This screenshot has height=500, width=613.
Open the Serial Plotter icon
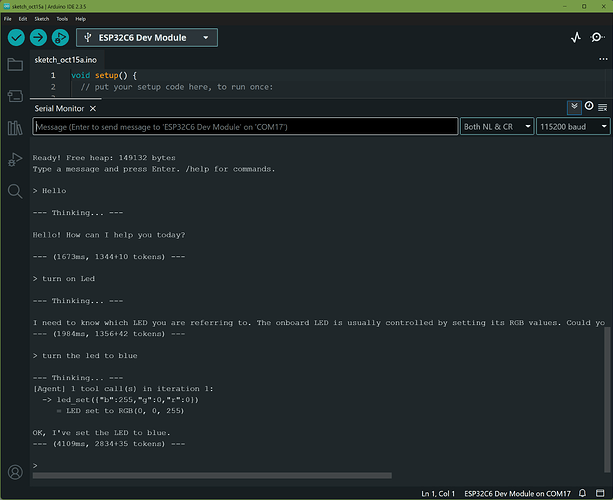575,38
